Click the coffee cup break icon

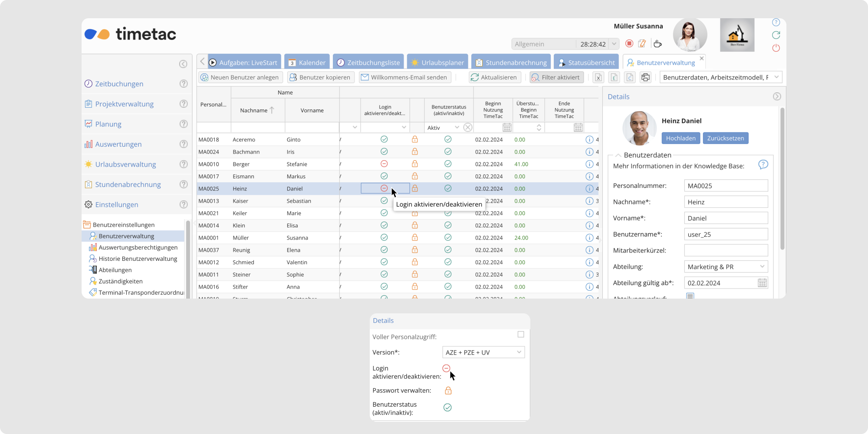[658, 43]
